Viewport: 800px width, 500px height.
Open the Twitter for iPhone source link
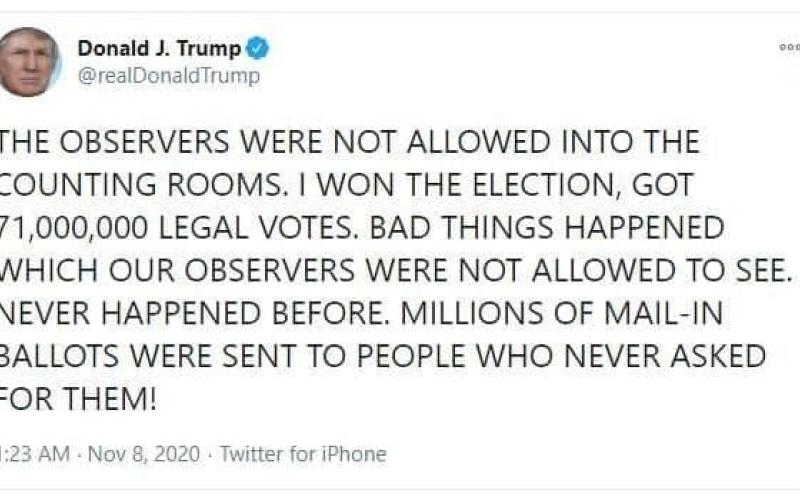[x=302, y=453]
